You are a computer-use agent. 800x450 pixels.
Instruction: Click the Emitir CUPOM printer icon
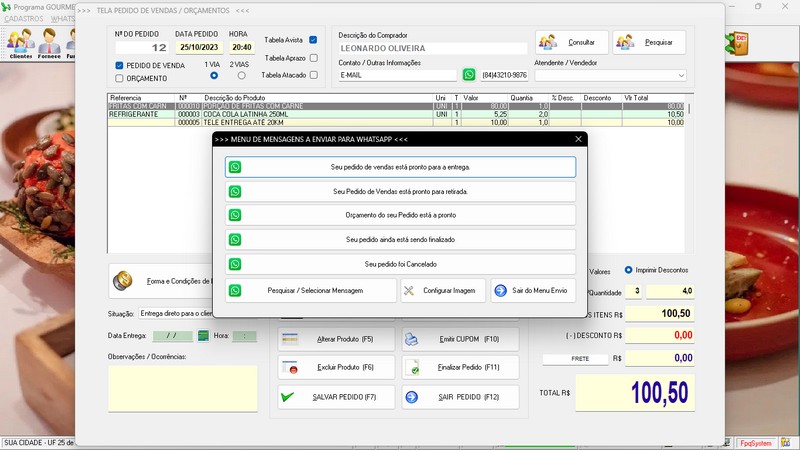[x=411, y=339]
